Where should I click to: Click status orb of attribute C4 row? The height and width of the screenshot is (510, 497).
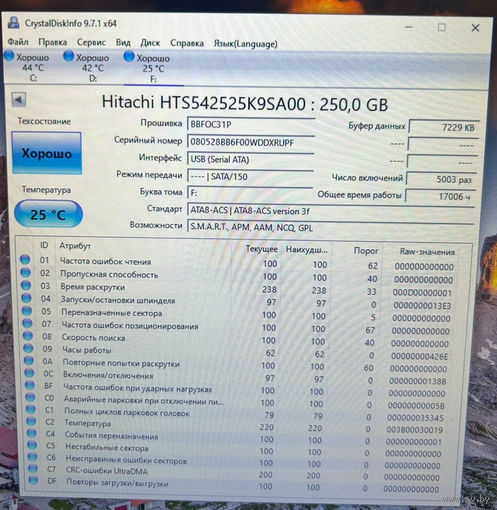pos(31,433)
